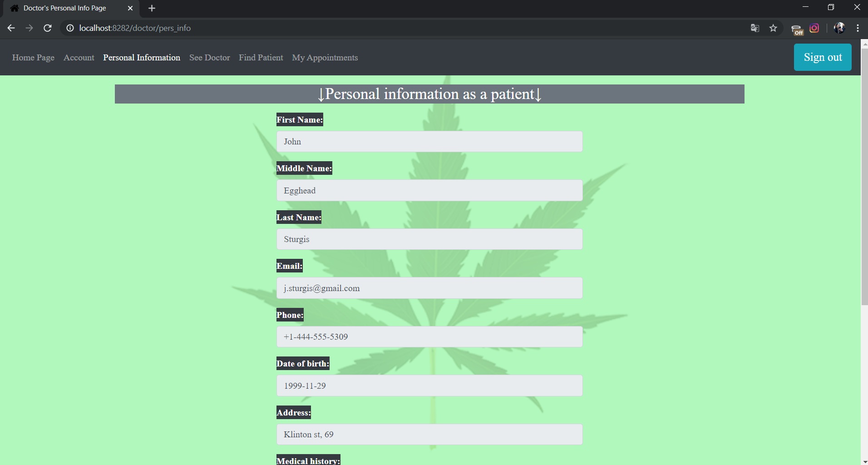Open the extension icon labeled Off
Screen dimensions: 868x465
[x=797, y=30]
